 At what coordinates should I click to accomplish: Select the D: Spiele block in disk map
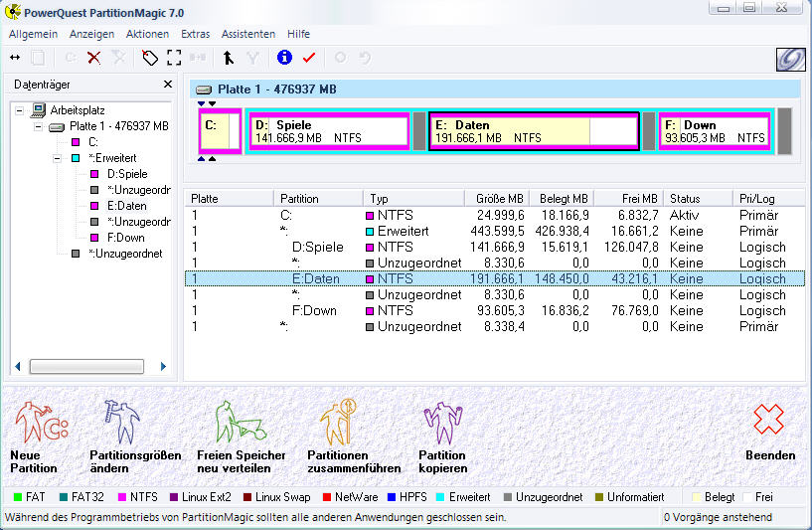pyautogui.click(x=329, y=131)
